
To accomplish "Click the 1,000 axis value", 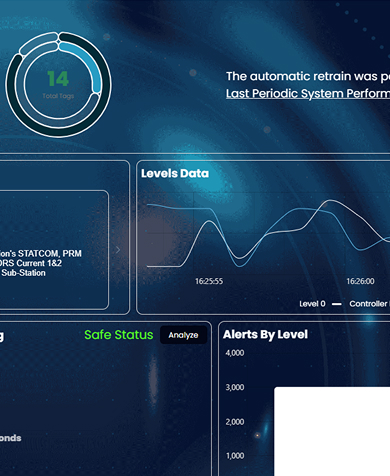I will tap(235, 456).
